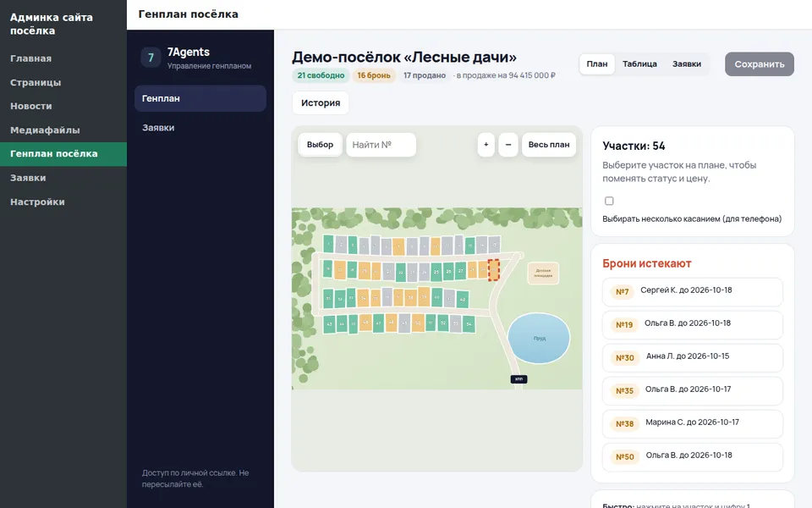The image size is (812, 508).
Task: Select green plot 27 on the map
Action: click(460, 271)
